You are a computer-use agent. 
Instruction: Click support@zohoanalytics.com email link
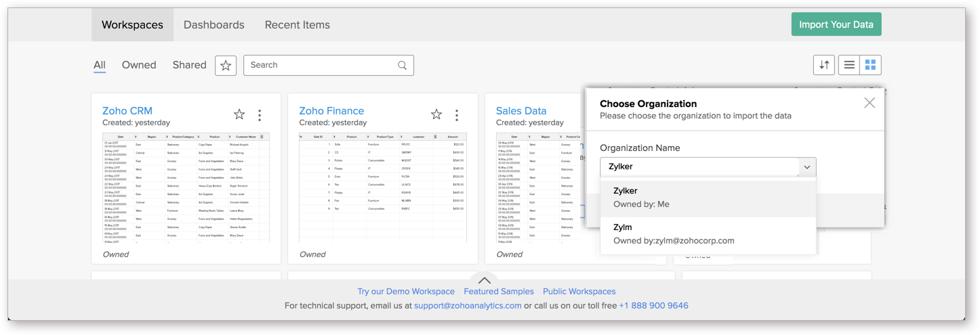click(x=468, y=306)
